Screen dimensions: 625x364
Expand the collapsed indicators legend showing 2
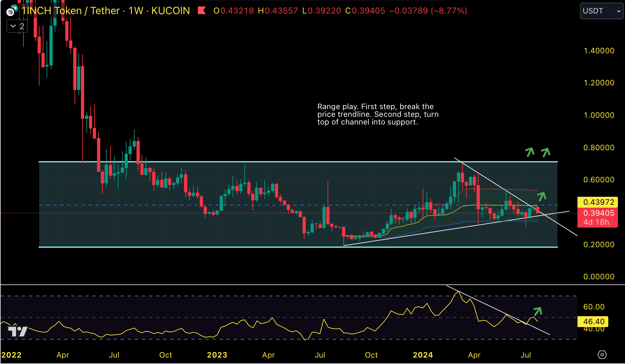coord(17,26)
